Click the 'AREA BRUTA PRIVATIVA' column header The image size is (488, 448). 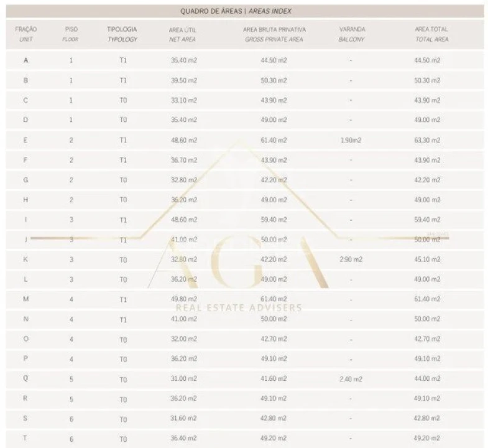coord(274,34)
